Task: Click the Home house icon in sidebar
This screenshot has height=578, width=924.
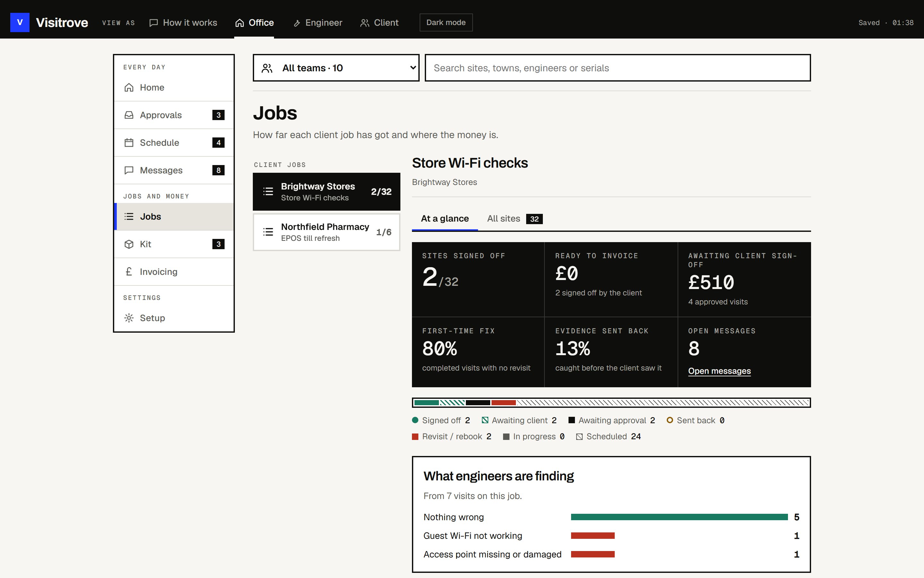Action: click(129, 88)
